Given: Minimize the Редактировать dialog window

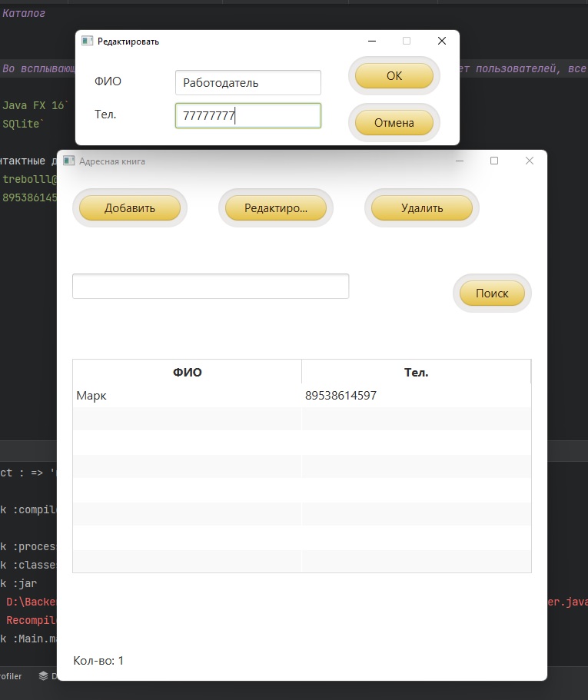Looking at the screenshot, I should [x=372, y=41].
